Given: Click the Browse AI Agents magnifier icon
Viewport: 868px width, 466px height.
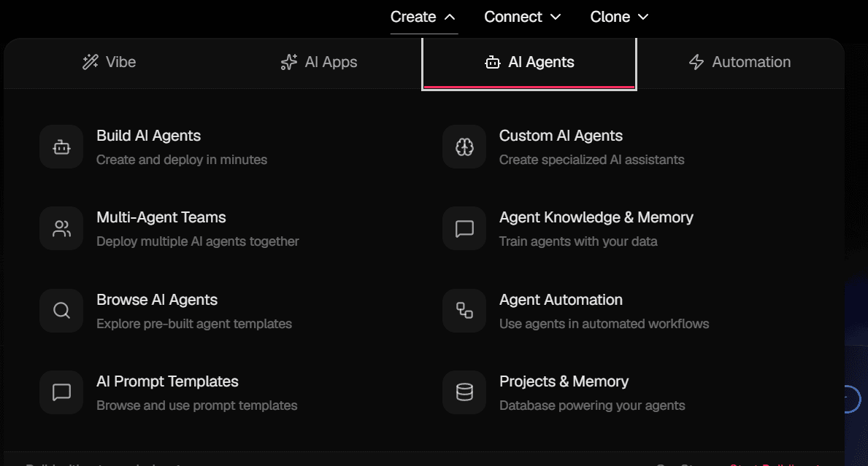Looking at the screenshot, I should (x=61, y=311).
